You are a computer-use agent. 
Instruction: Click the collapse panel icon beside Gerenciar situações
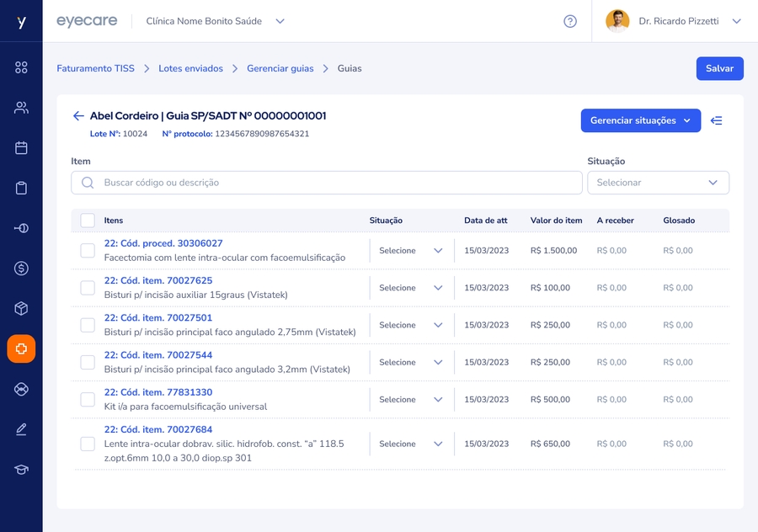pos(717,120)
